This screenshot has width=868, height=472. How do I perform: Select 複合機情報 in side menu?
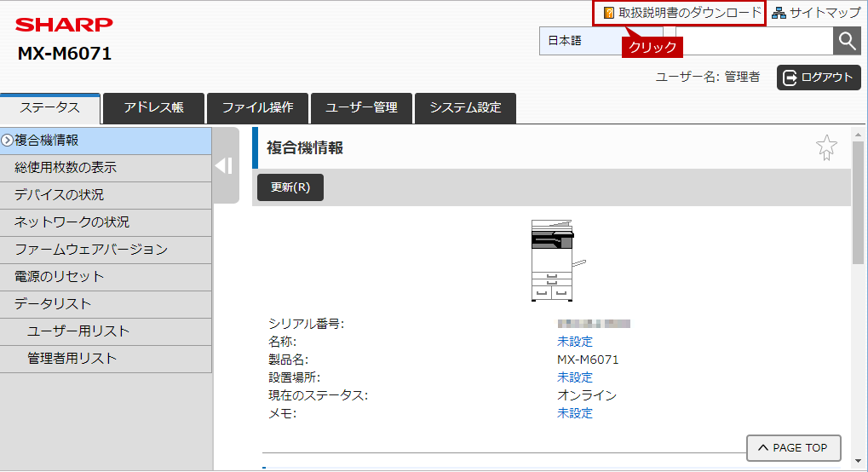[x=106, y=141]
